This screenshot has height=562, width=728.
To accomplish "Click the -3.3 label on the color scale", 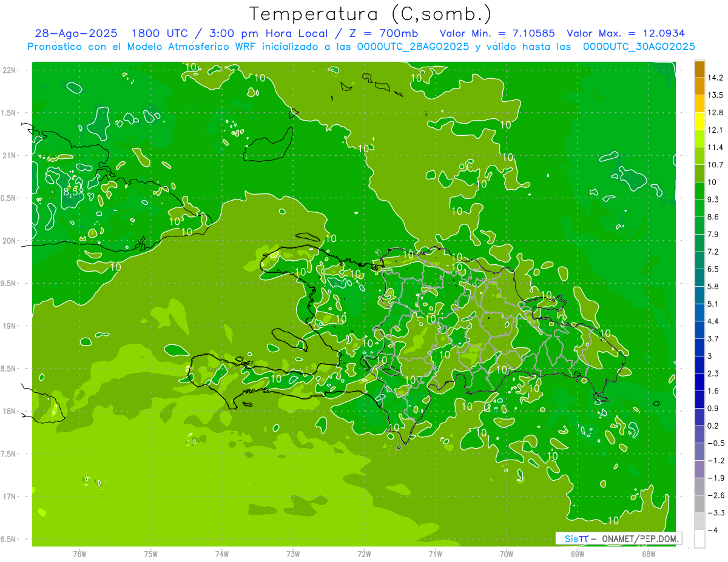I will click(x=716, y=513).
